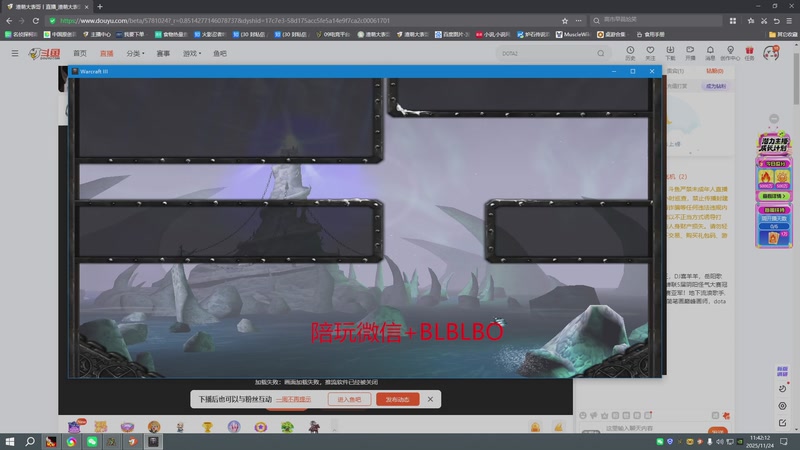Viewport: 800px width, 450px height.
Task: Click the 开播 start-streaming icon
Action: tap(690, 53)
